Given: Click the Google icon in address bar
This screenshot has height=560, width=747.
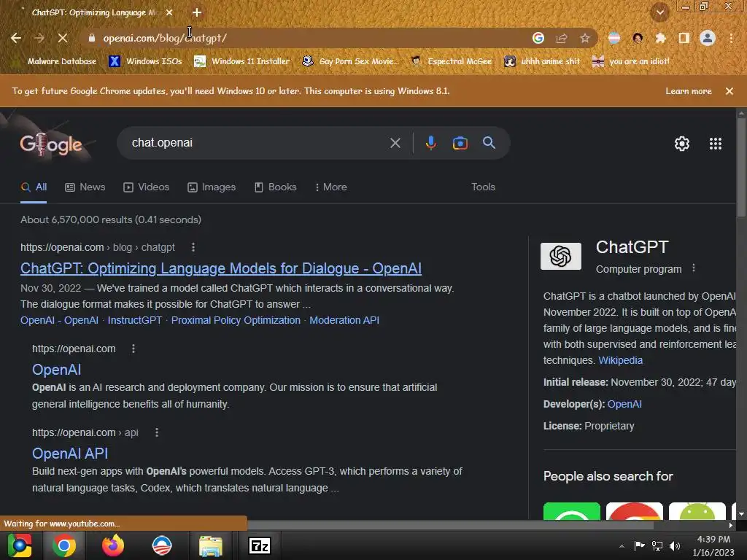Looking at the screenshot, I should [x=538, y=38].
